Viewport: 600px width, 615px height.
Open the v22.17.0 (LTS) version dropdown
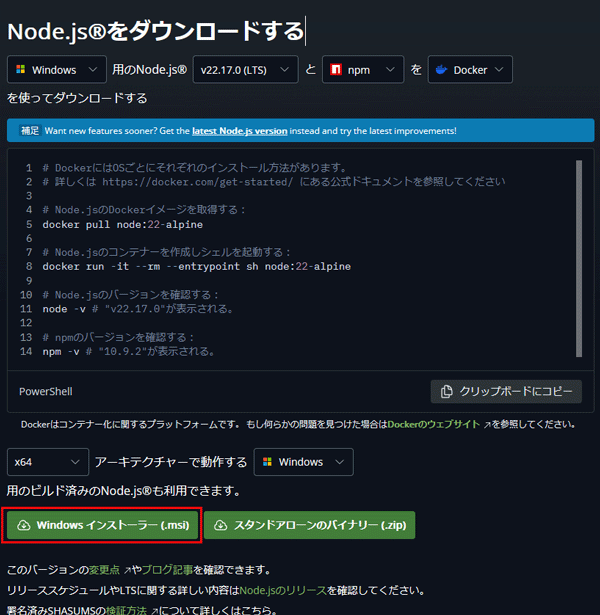click(x=245, y=69)
